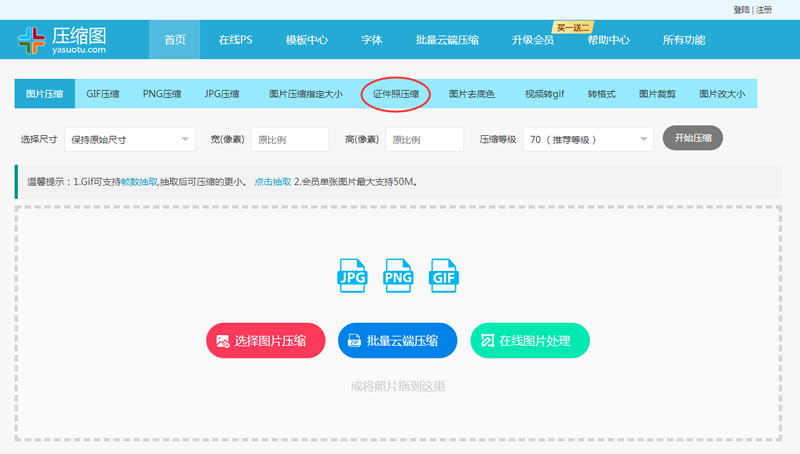Click the 高(像素) input field

[424, 139]
